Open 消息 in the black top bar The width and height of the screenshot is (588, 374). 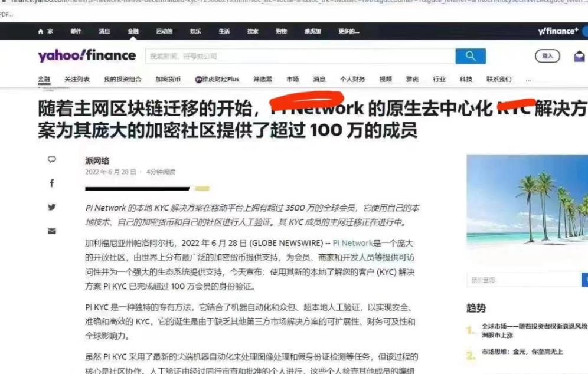coord(104,31)
